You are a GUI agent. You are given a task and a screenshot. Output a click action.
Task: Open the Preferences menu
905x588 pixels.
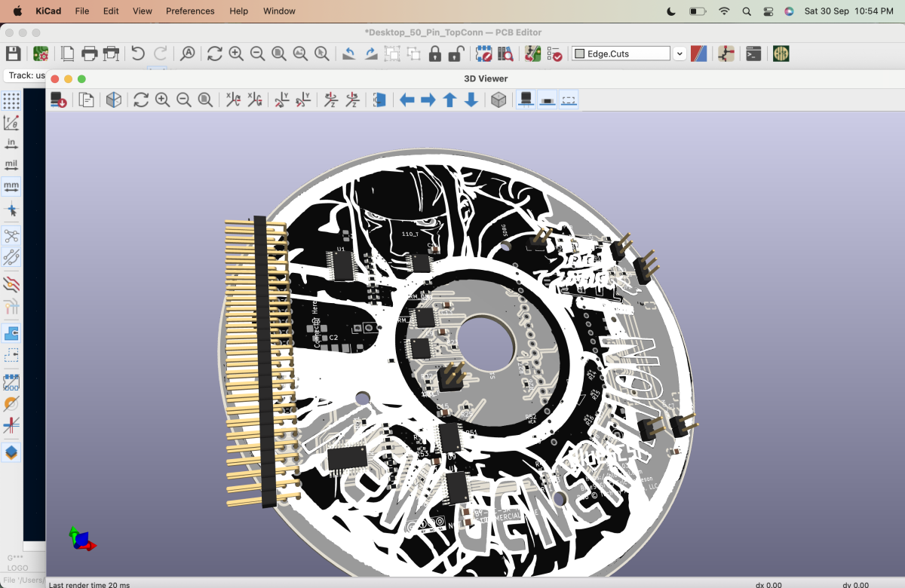pos(190,11)
